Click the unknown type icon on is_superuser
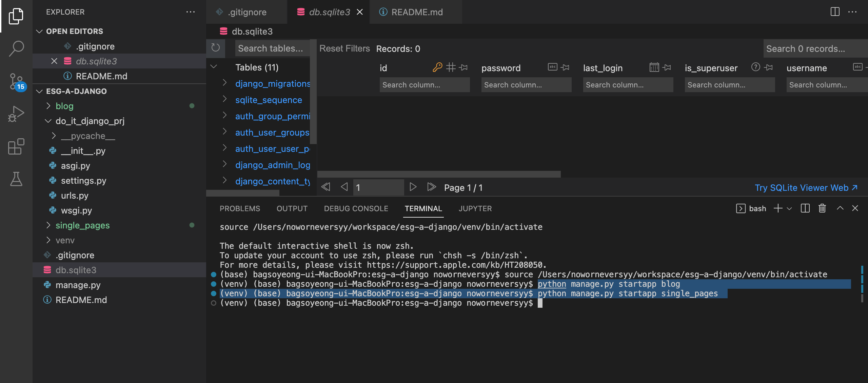This screenshot has width=868, height=383. [x=756, y=67]
